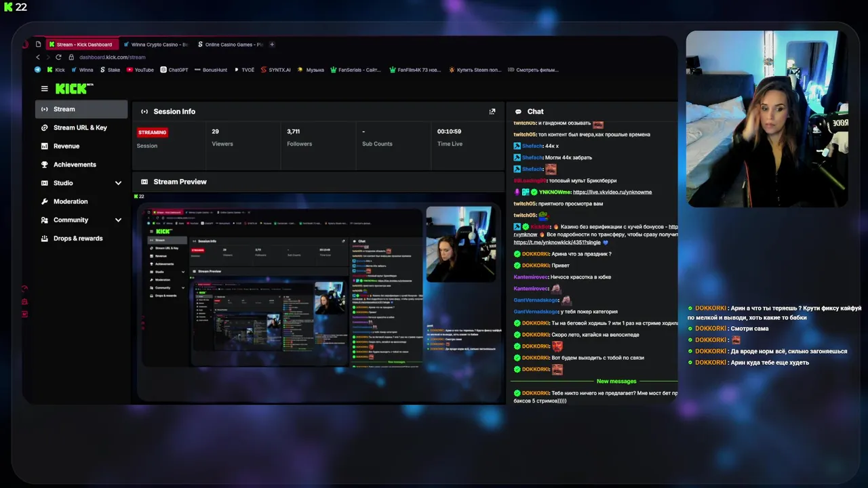The image size is (868, 488).
Task: Jump to New messages in chat
Action: point(616,382)
